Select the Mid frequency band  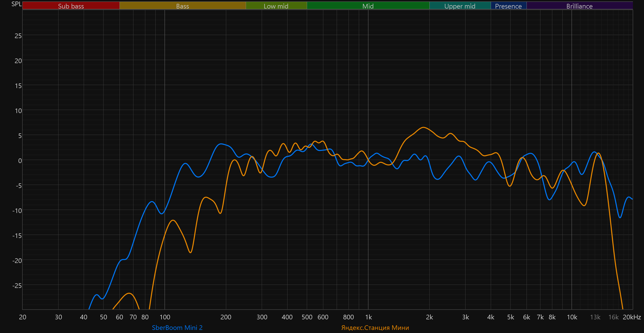(x=368, y=6)
